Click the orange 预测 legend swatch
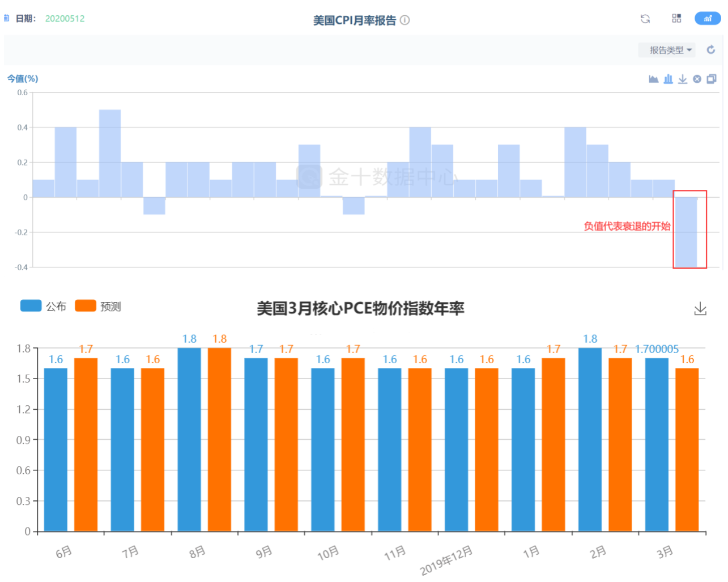Screen dimensions: 728x582 coord(86,305)
